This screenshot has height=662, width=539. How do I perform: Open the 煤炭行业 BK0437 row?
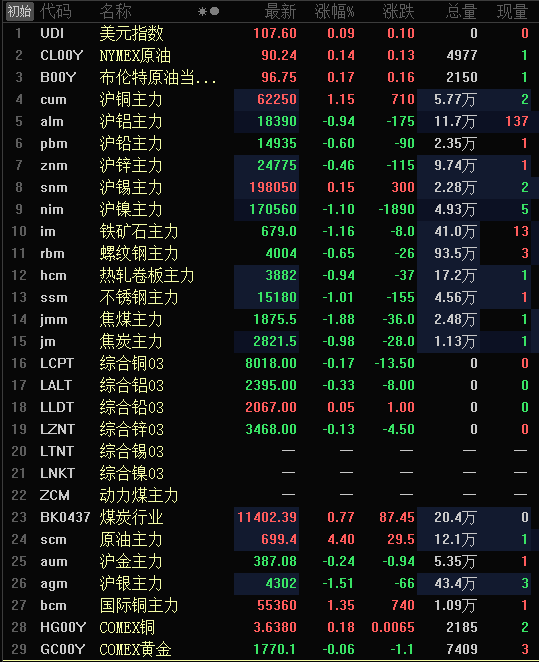pos(269,517)
